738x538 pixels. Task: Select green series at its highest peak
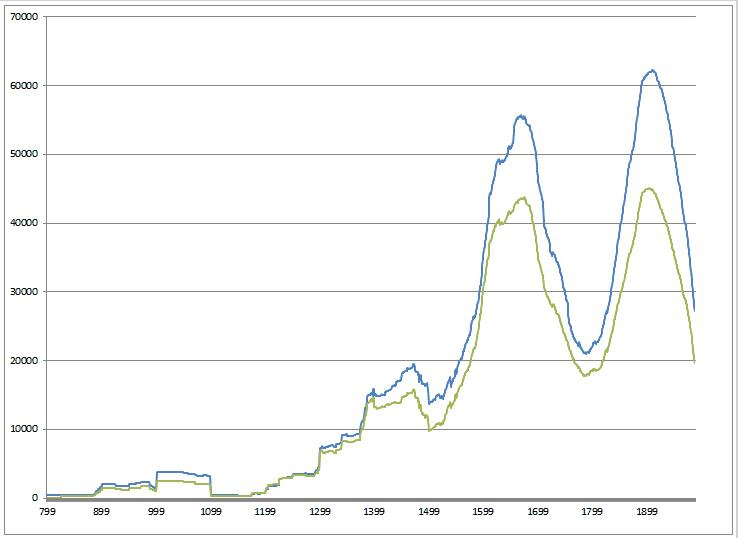click(x=649, y=188)
